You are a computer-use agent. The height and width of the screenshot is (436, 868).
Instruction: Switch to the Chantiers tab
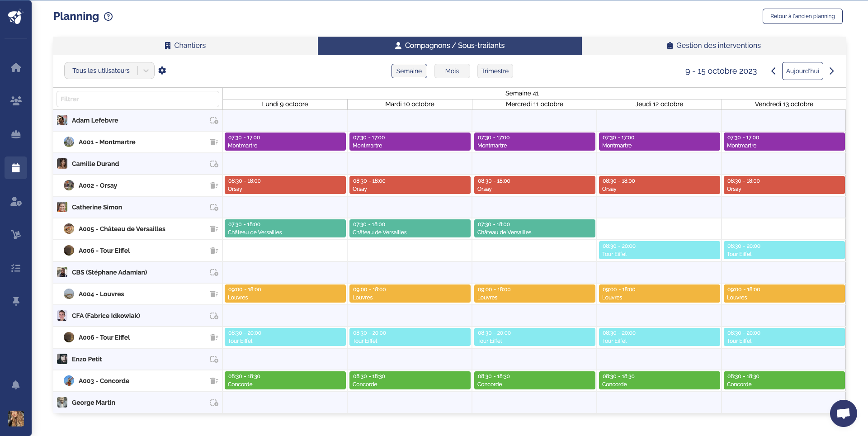(x=185, y=46)
